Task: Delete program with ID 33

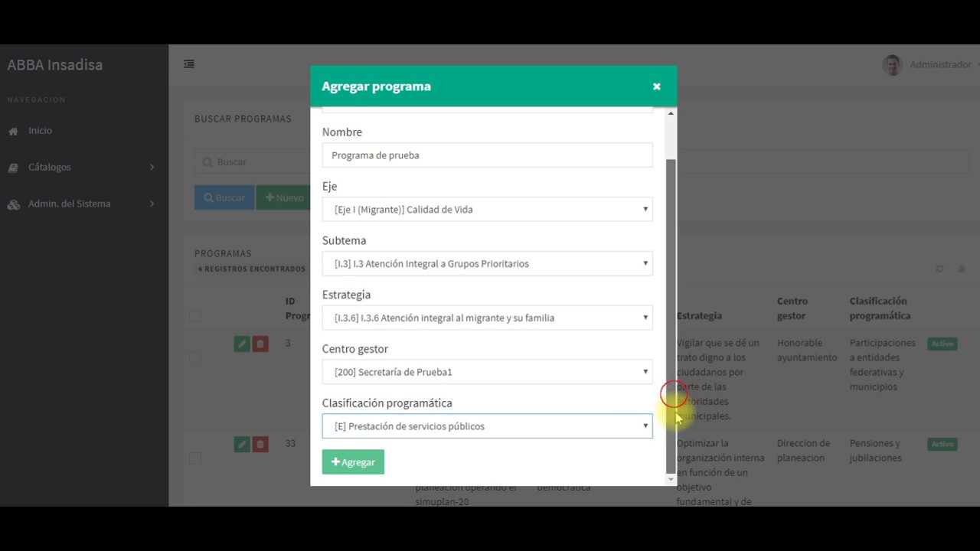Action: pos(260,444)
